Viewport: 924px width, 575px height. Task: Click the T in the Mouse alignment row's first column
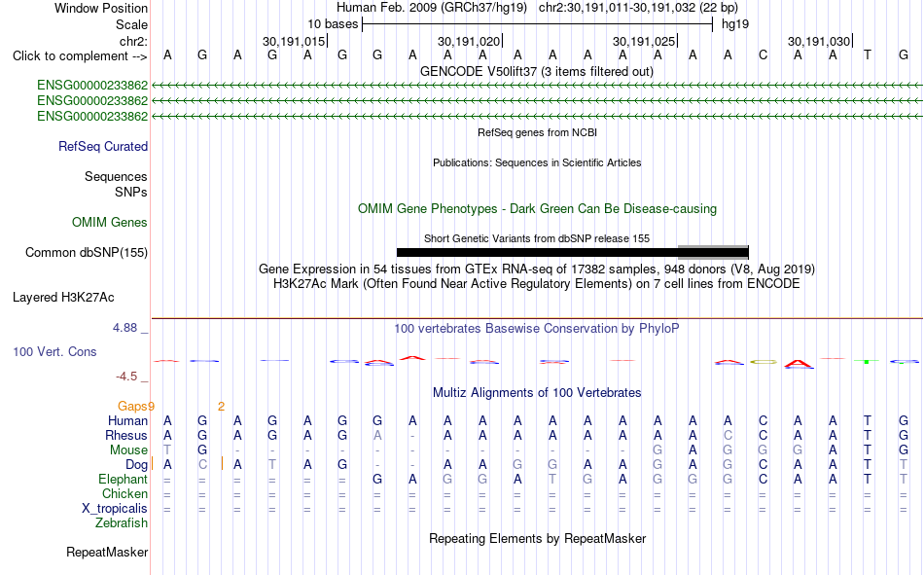[x=167, y=449]
